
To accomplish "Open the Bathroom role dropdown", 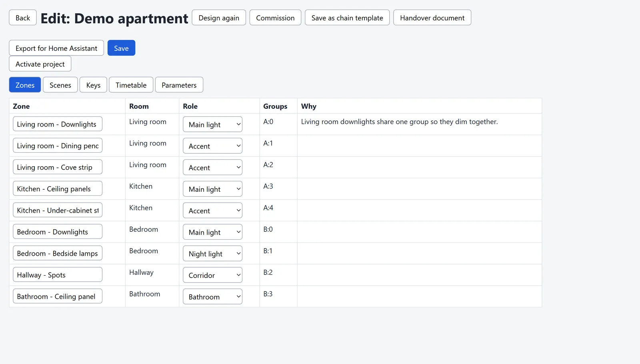I will [x=212, y=297].
